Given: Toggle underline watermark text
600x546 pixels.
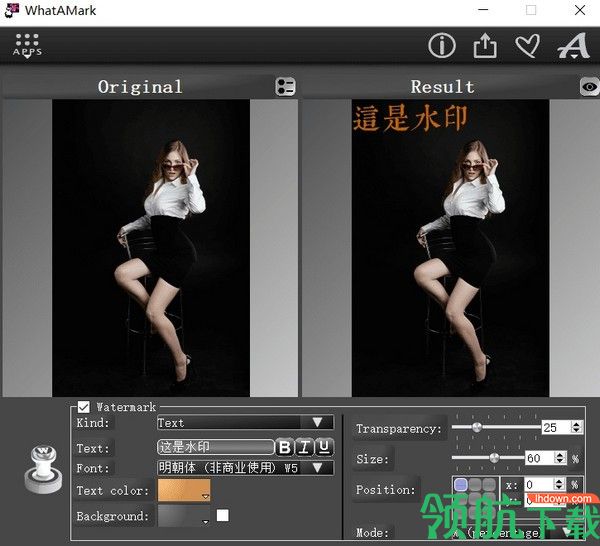Looking at the screenshot, I should coord(324,447).
